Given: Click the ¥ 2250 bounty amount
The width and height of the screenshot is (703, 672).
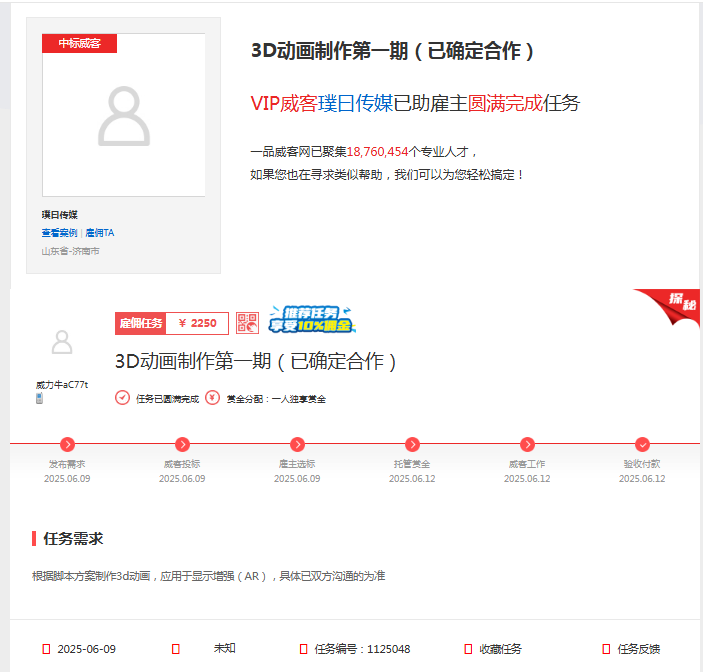Looking at the screenshot, I should (197, 323).
